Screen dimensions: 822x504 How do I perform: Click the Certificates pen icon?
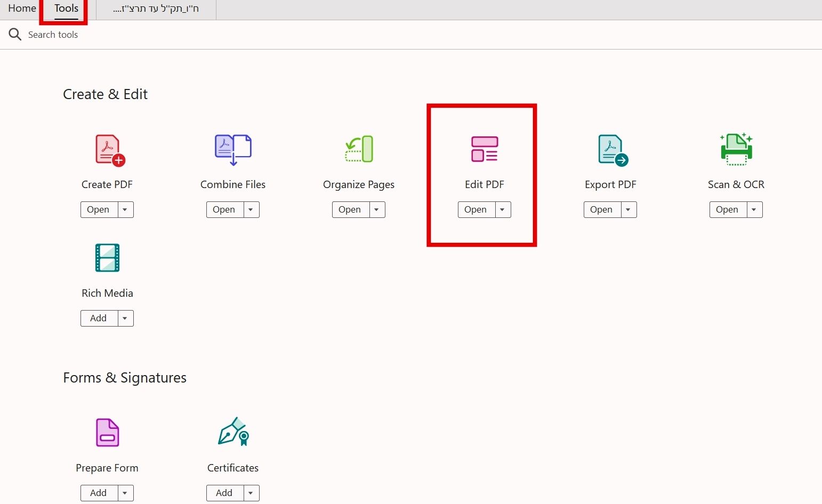point(233,432)
